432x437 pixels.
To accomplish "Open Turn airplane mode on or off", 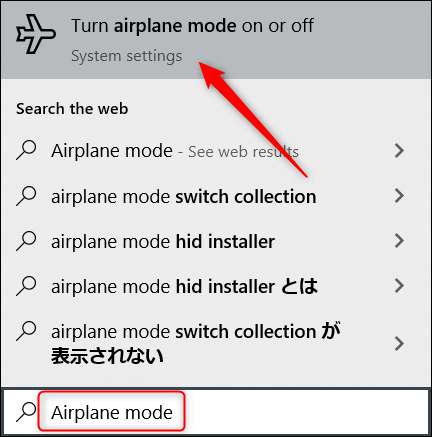I will click(216, 40).
